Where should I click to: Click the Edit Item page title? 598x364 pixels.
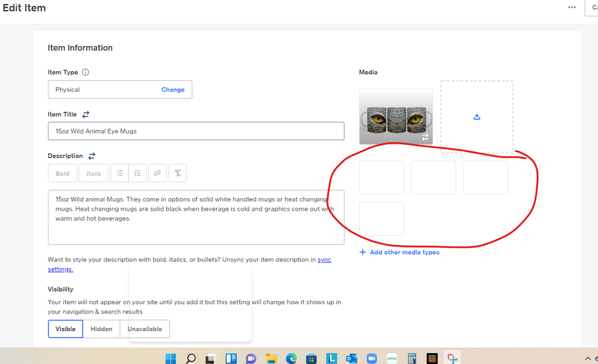coord(24,8)
